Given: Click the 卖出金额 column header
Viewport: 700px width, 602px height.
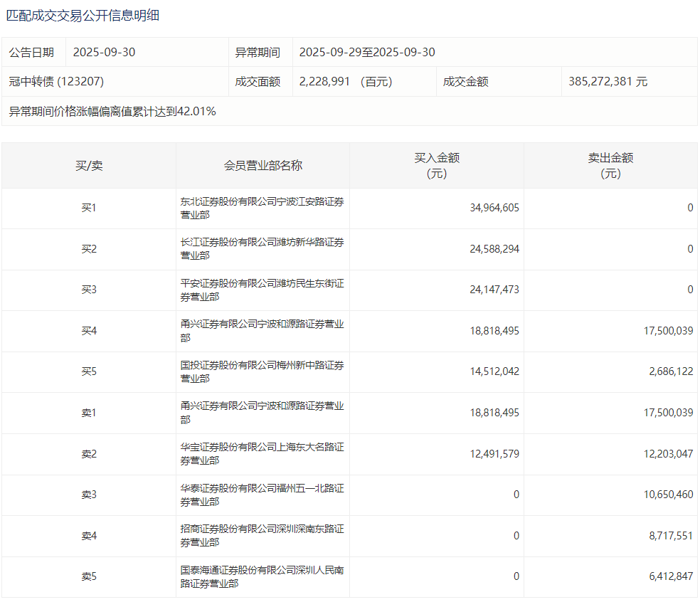Looking at the screenshot, I should [x=610, y=165].
